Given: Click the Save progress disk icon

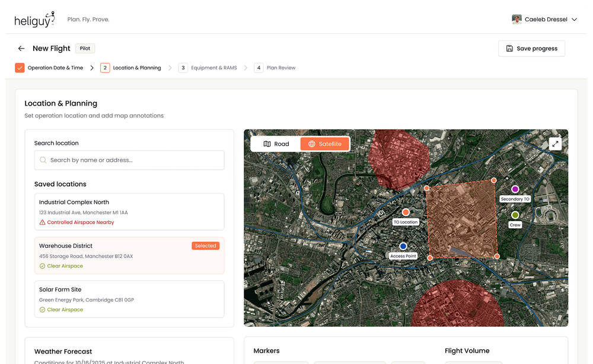Looking at the screenshot, I should [509, 48].
